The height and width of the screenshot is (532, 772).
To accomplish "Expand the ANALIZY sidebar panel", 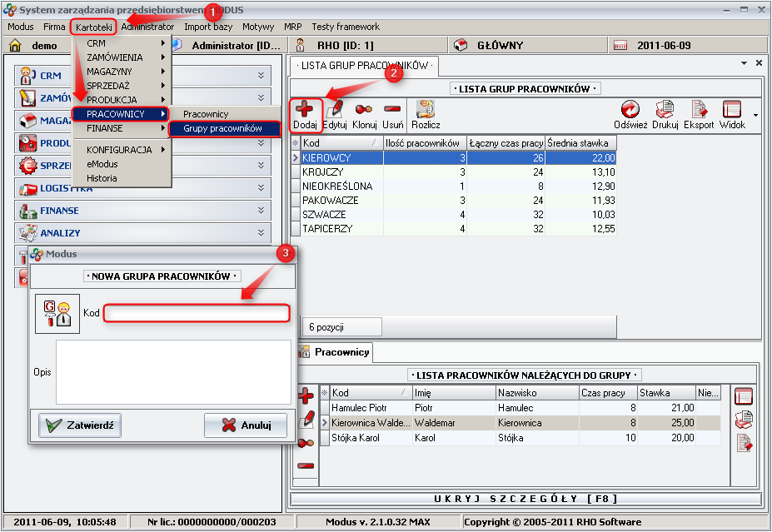I will pyautogui.click(x=261, y=233).
